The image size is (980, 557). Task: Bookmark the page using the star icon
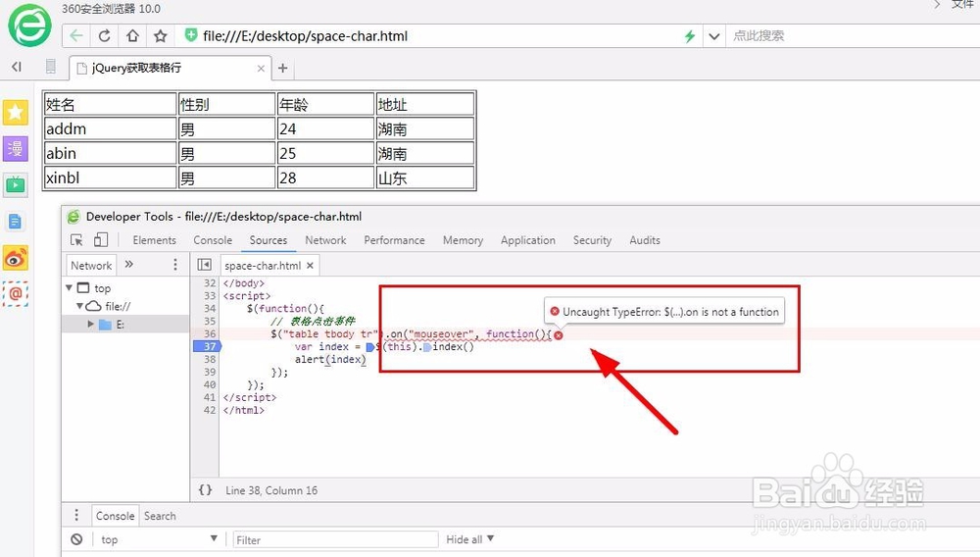coord(161,35)
